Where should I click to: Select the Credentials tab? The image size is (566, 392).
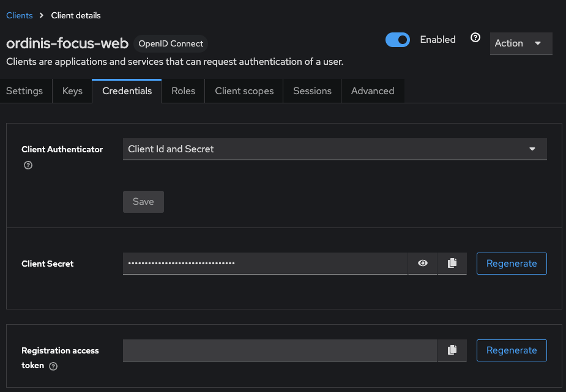tap(127, 91)
